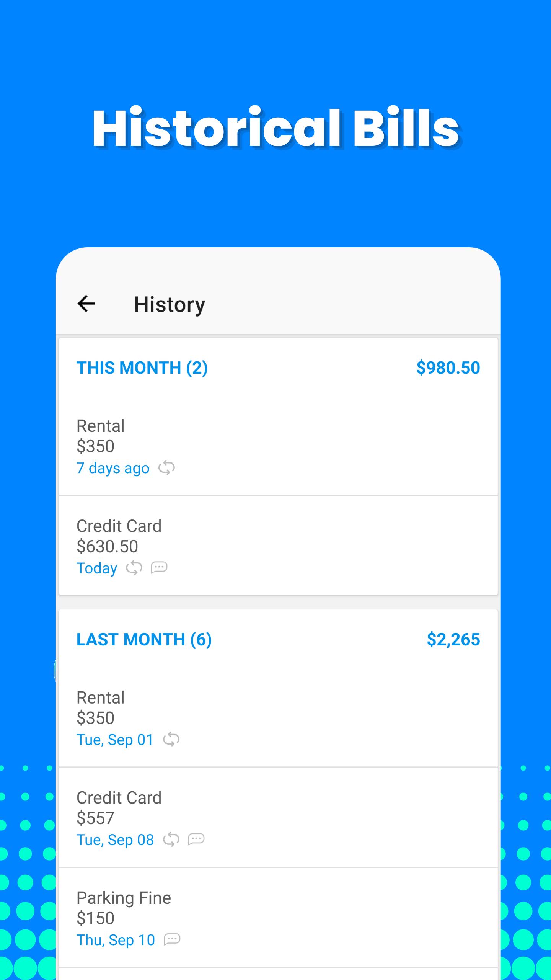Open the Parking Fine $150 bill
Screen dimensions: 551x980
[278, 918]
